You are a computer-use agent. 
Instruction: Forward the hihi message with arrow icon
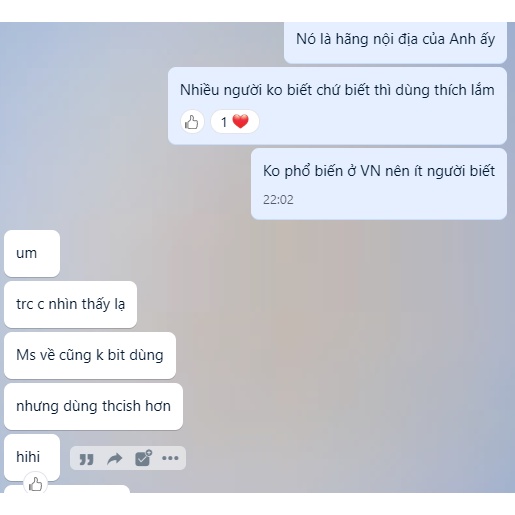(114, 459)
